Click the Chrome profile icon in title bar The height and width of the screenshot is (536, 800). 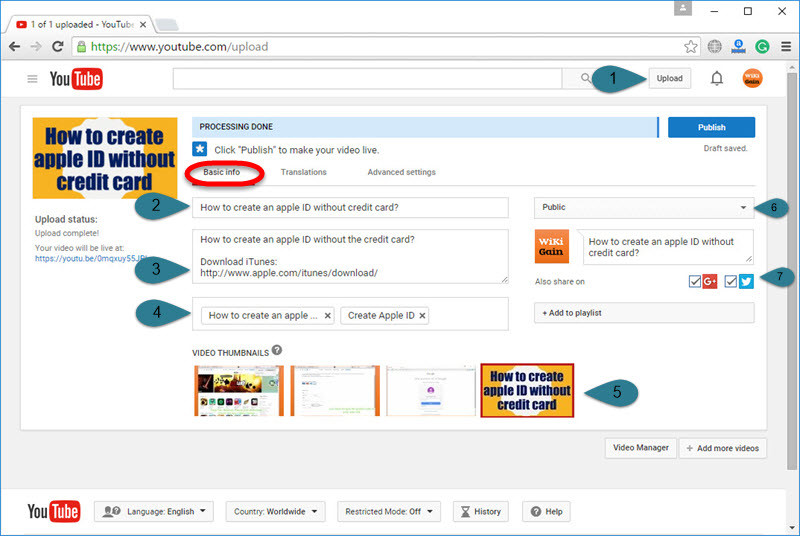click(x=683, y=8)
